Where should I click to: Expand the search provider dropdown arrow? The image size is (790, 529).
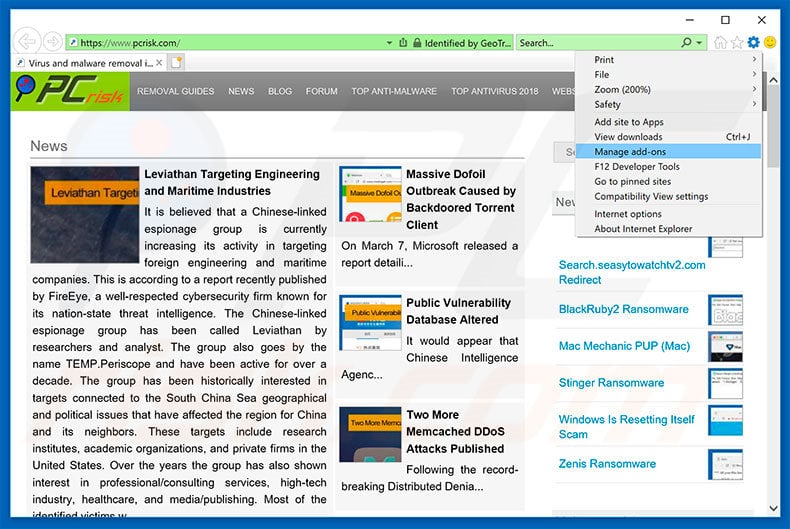tap(699, 43)
